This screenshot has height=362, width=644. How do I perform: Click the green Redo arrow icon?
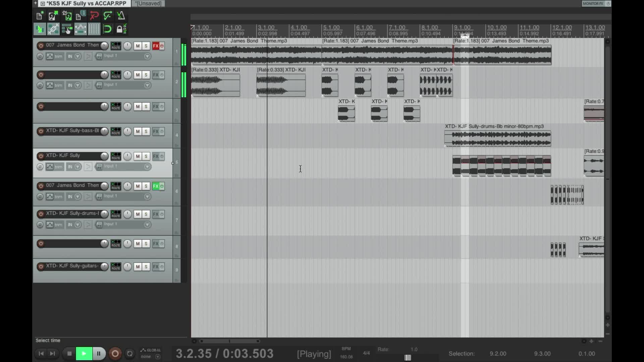(108, 16)
